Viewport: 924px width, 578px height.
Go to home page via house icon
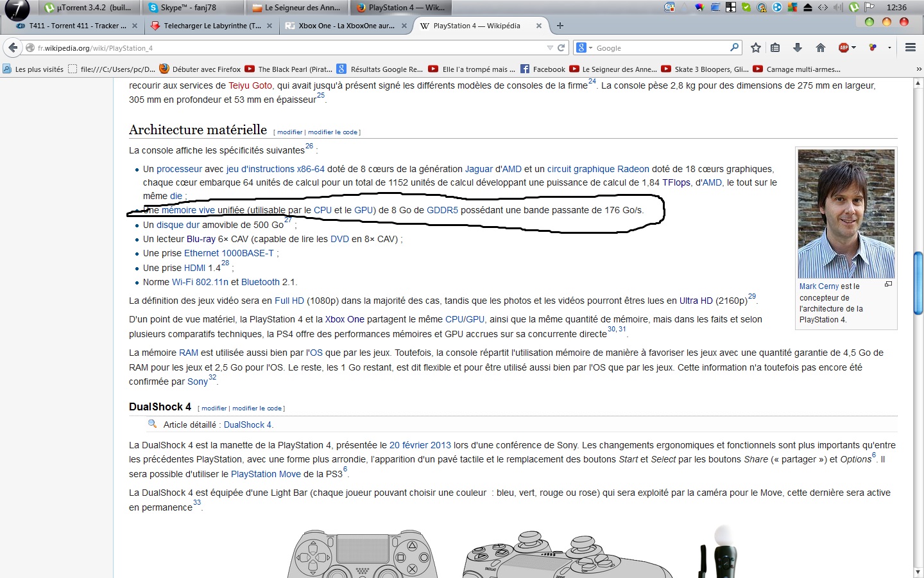click(x=820, y=48)
